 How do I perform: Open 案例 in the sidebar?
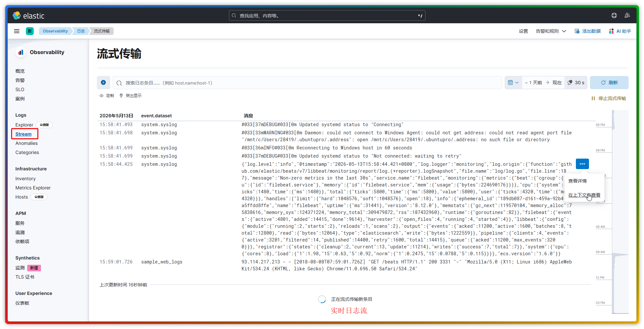point(20,99)
